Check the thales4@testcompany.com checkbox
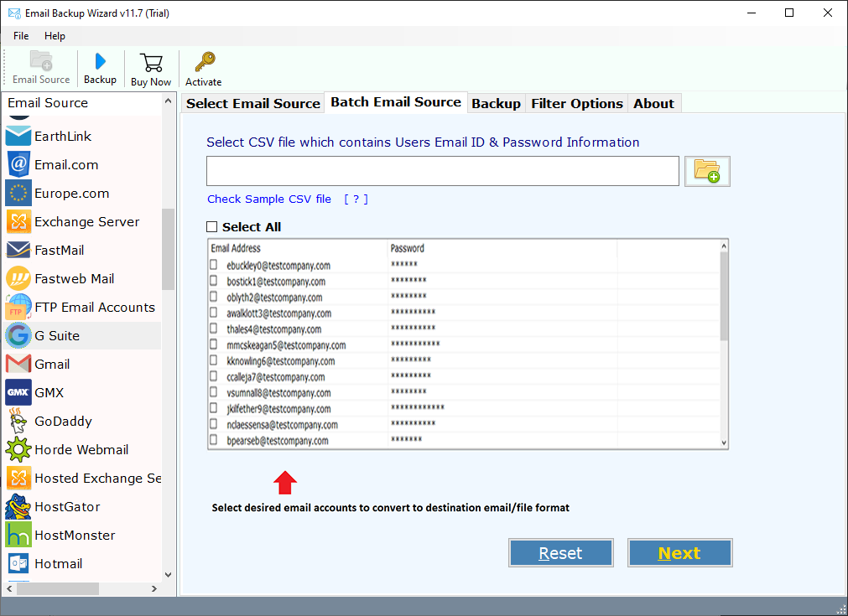Viewport: 848px width, 616px height. tap(214, 329)
